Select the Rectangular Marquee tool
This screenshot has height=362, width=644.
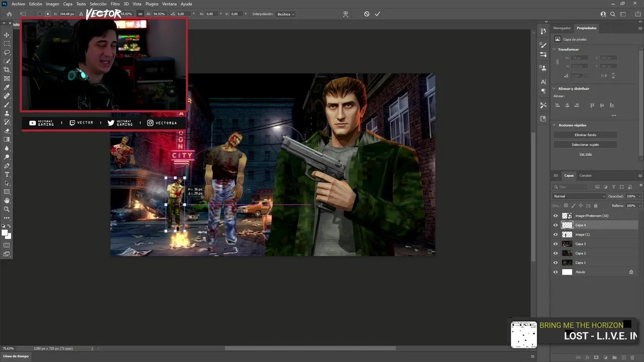click(x=7, y=43)
